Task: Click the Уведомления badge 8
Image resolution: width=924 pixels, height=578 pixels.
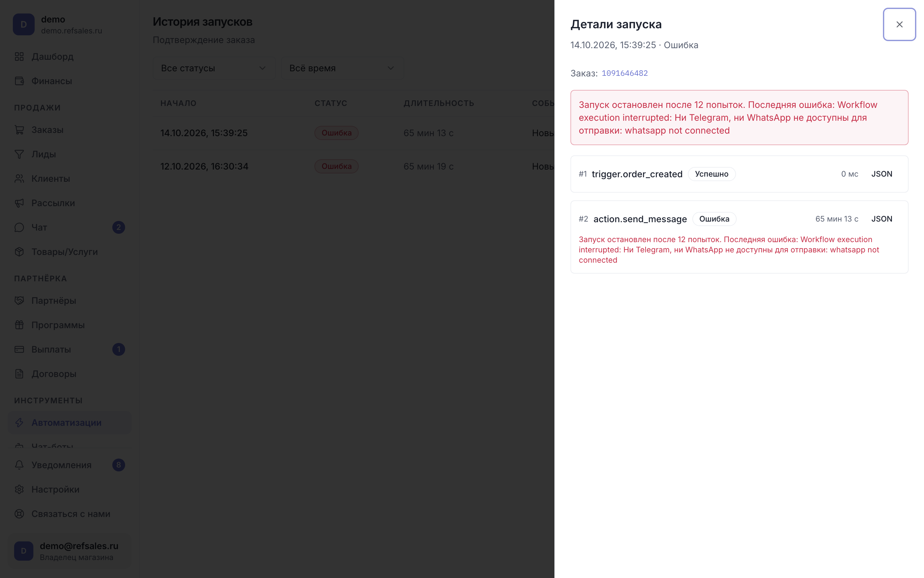Action: point(119,465)
